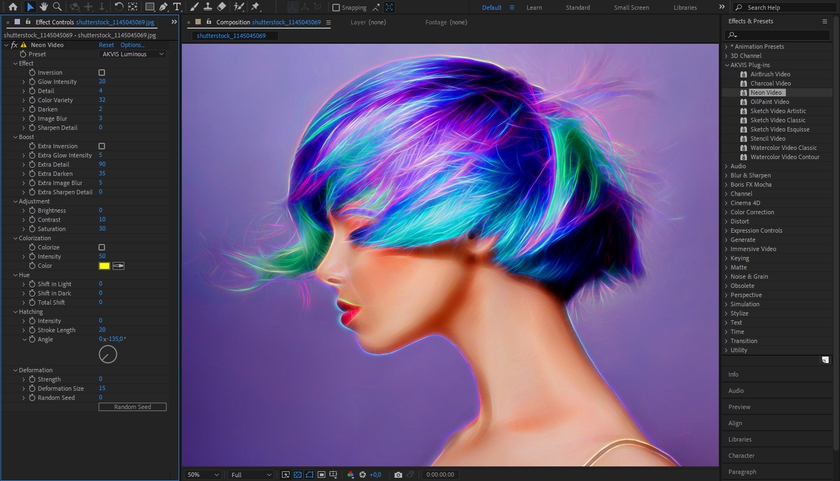Viewport: 840px width, 481px height.
Task: Switch to the Standard workspace
Action: coord(578,7)
